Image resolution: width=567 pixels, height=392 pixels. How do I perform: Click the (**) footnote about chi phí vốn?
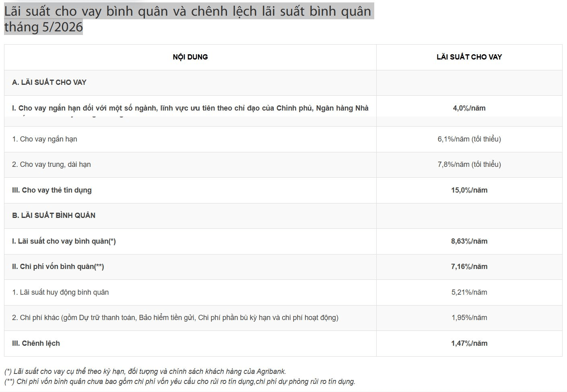pos(180,382)
